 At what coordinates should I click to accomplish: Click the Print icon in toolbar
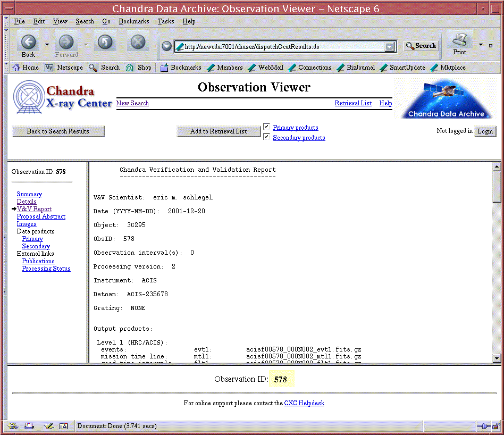click(460, 40)
